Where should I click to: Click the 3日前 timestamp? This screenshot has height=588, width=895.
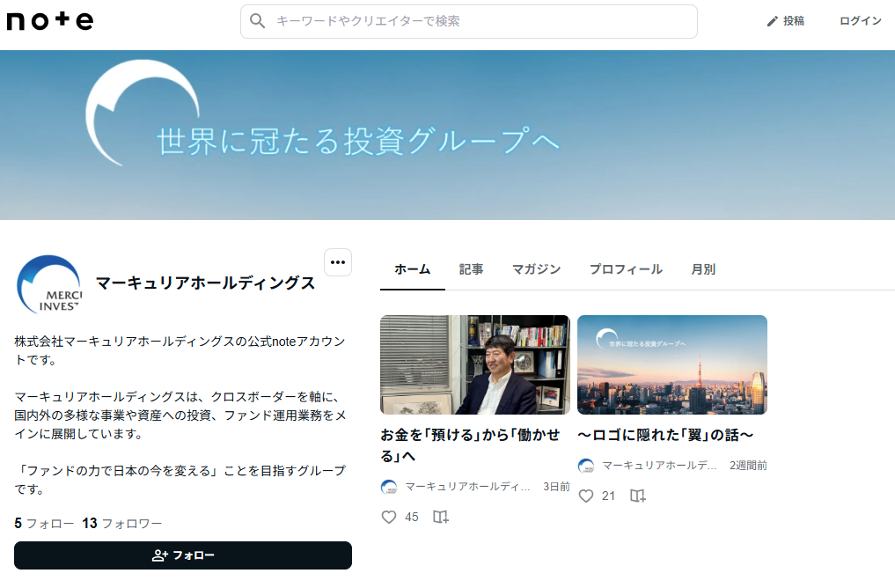click(x=556, y=487)
